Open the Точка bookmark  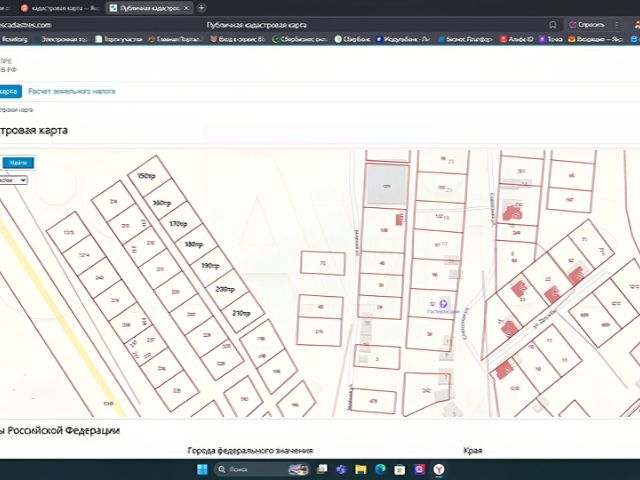click(551, 39)
